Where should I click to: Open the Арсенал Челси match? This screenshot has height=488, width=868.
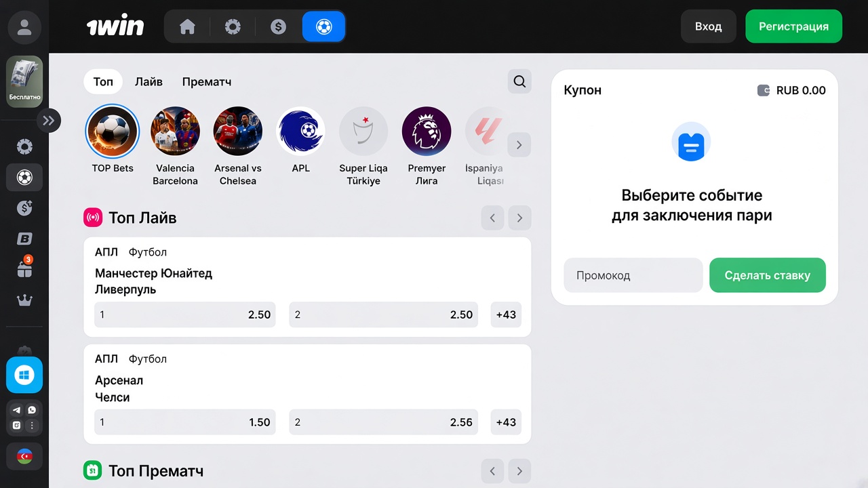tap(119, 389)
